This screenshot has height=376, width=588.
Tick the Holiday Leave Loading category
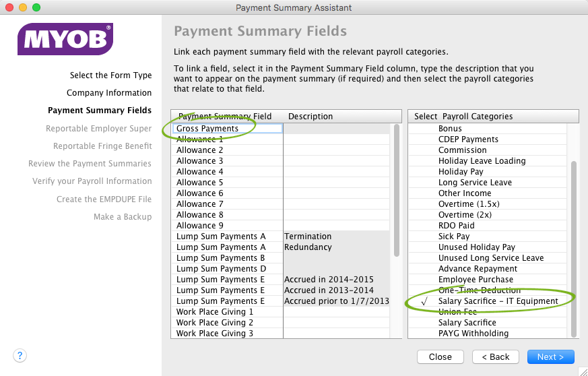click(x=488, y=160)
